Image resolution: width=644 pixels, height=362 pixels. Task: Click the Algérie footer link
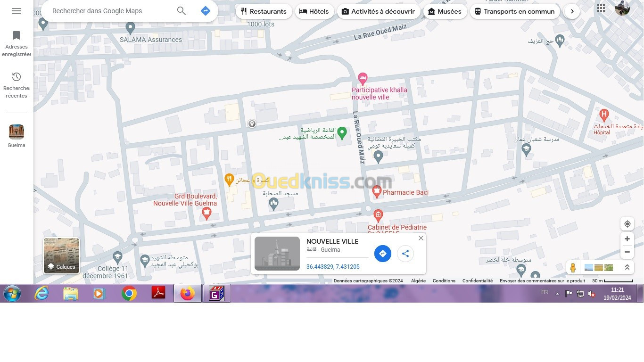point(418,280)
